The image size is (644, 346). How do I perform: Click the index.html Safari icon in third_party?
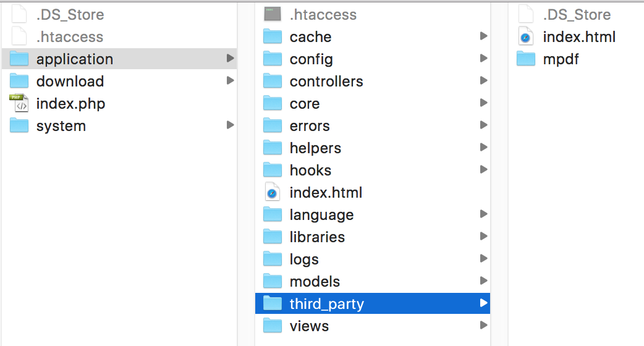tap(526, 37)
